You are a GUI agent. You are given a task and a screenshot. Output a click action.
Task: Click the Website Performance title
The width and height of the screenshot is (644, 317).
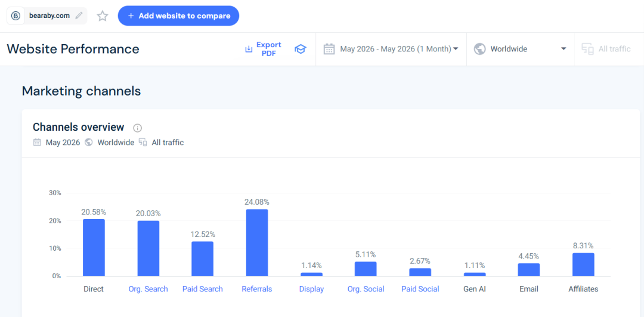point(73,49)
